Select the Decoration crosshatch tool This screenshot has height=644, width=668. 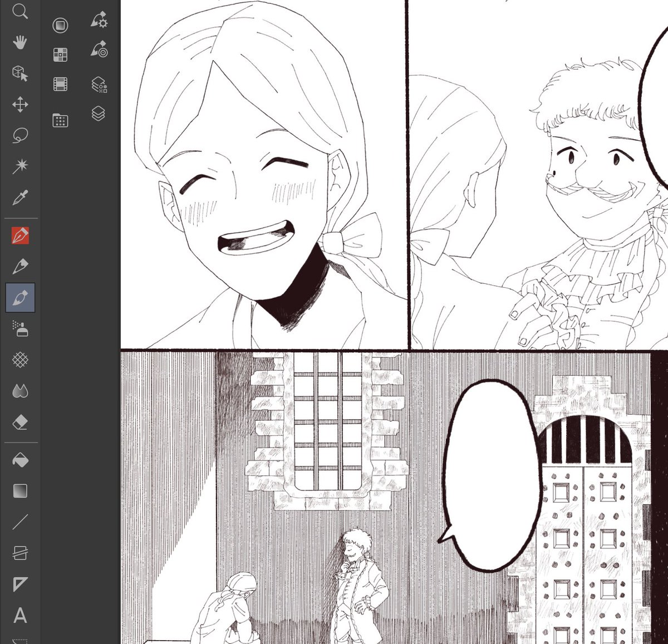[20, 360]
